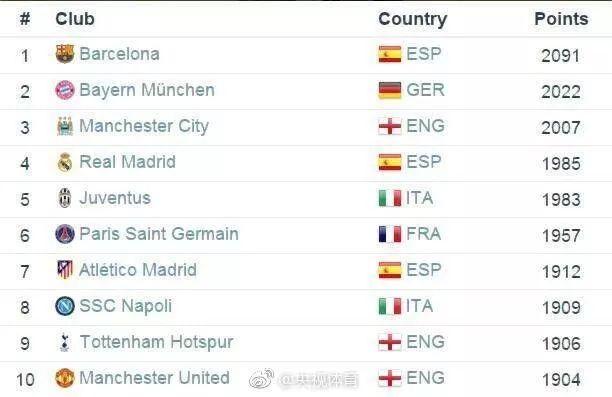
Task: Click the German flag next to GER
Action: (x=390, y=90)
